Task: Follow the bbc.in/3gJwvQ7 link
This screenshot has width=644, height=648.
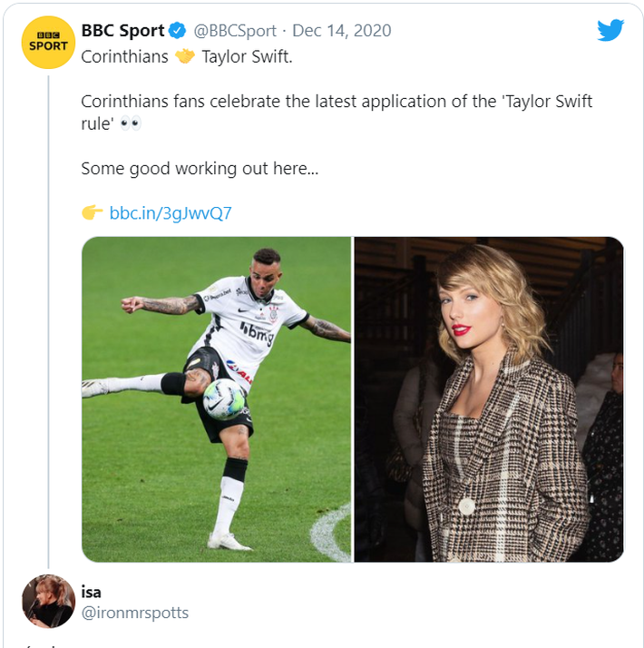Action: 171,213
